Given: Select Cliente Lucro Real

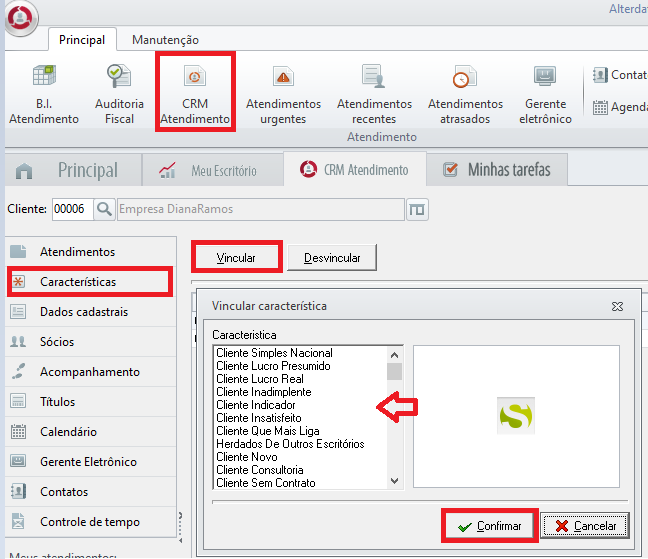Looking at the screenshot, I should pos(260,379).
